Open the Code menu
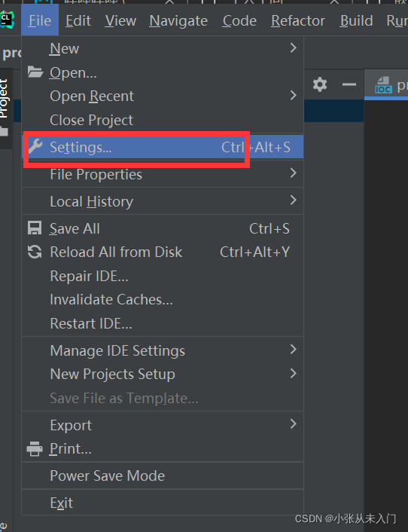Viewport: 408px width, 532px height. (x=239, y=20)
